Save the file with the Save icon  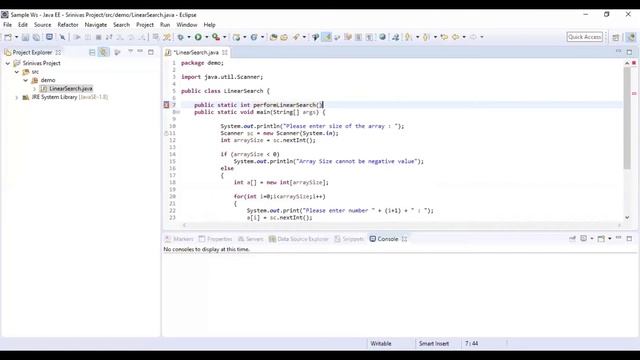tap(25, 37)
